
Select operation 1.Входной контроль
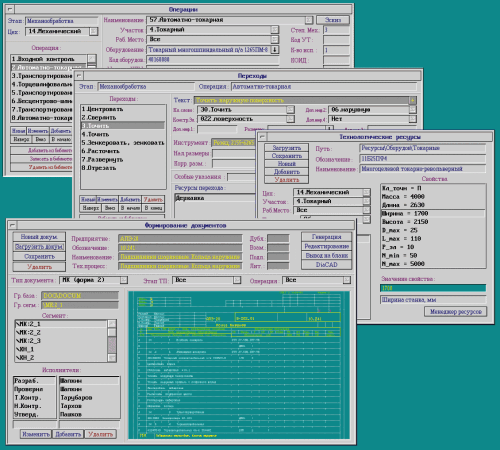pyautogui.click(x=49, y=59)
